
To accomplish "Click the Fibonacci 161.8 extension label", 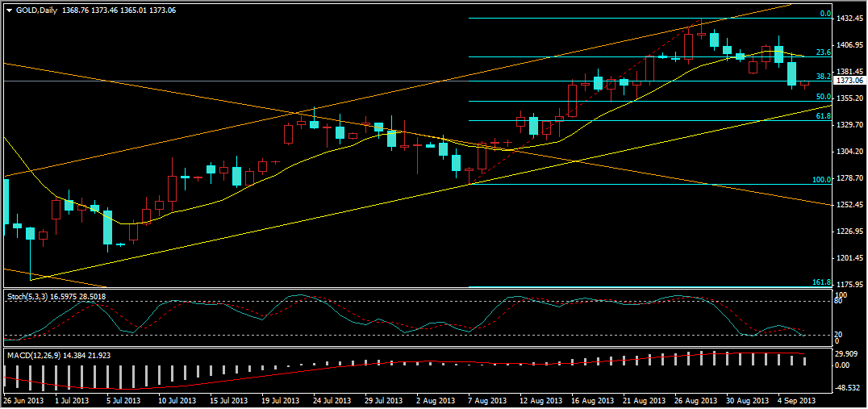I will tap(821, 283).
